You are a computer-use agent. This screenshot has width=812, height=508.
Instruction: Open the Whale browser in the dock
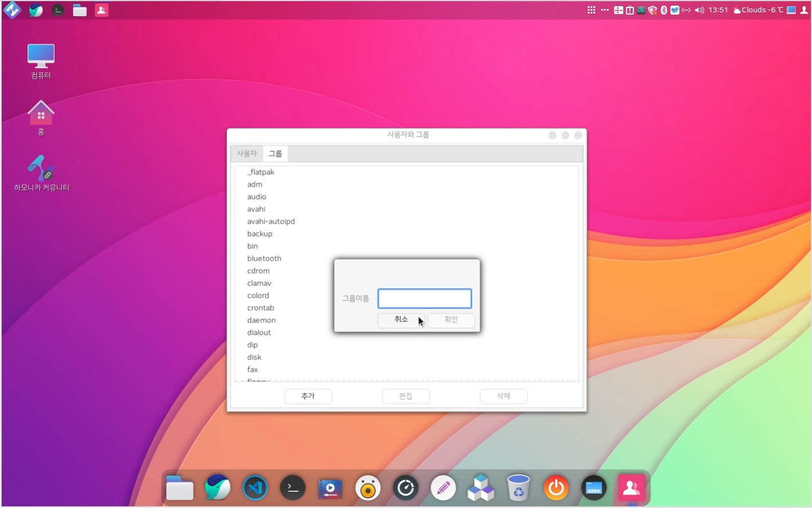[217, 488]
